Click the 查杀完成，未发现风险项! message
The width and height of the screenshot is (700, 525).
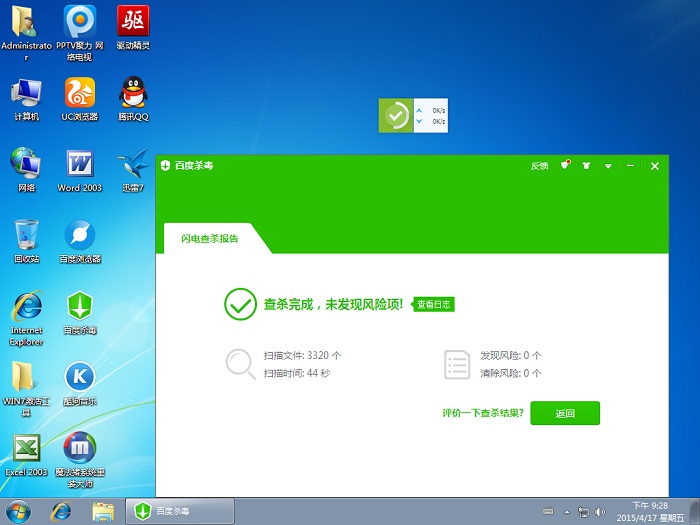click(333, 304)
